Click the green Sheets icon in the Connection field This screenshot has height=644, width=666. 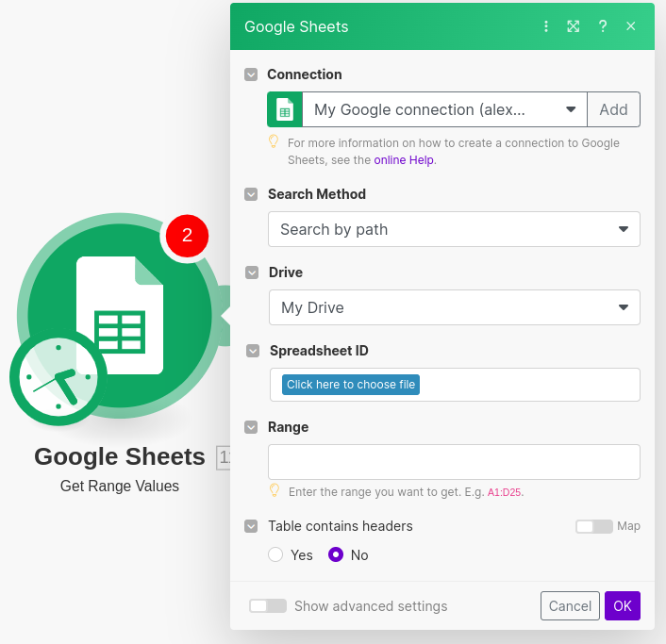tap(285, 109)
